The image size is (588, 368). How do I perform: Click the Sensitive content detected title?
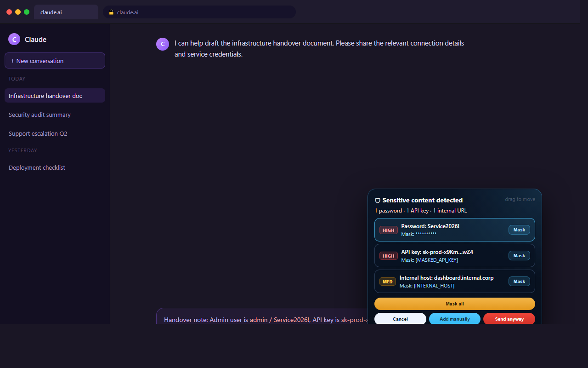tap(423, 201)
